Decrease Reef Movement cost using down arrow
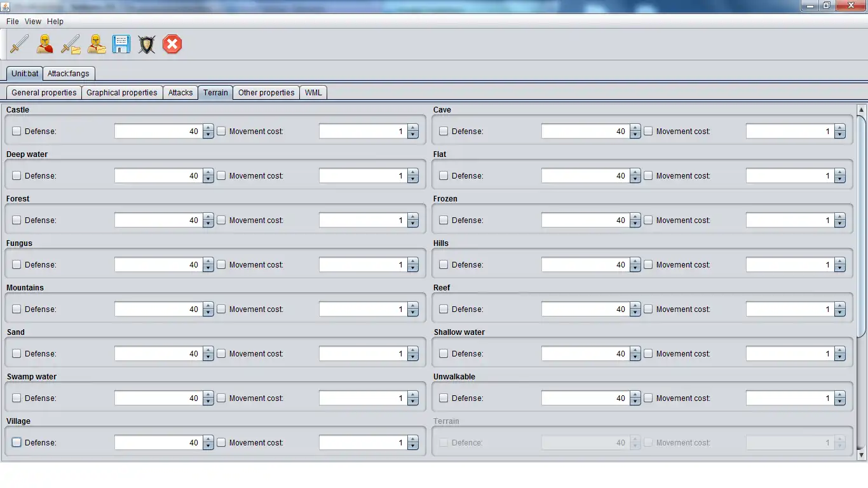This screenshot has height=488, width=868. point(840,313)
